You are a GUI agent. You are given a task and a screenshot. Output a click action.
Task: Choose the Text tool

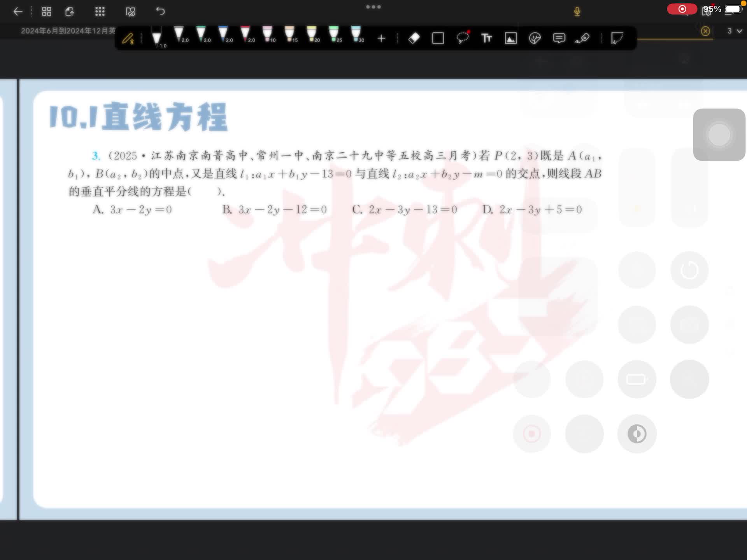486,38
